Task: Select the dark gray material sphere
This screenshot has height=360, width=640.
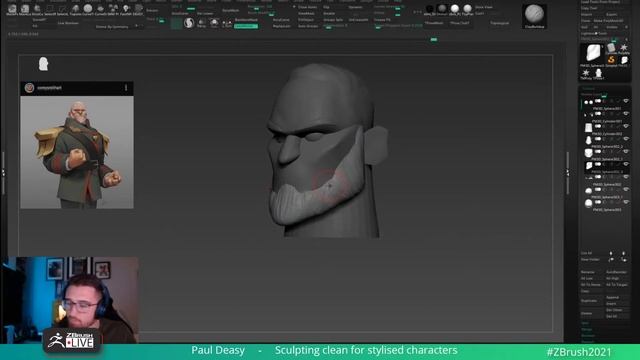Action: point(442,9)
